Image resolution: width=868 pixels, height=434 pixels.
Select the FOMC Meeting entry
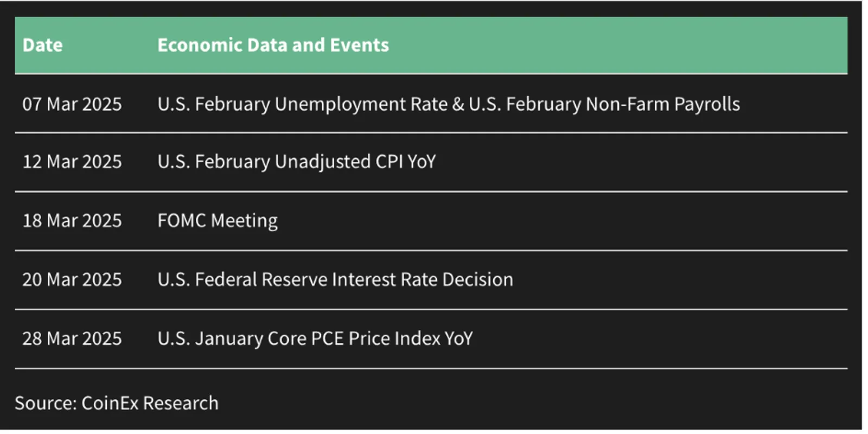218,221
